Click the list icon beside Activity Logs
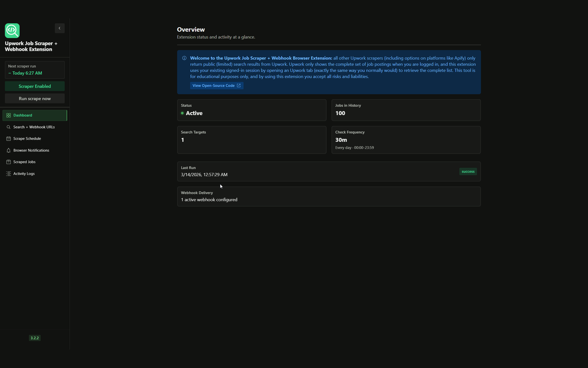The image size is (588, 368). [8, 174]
